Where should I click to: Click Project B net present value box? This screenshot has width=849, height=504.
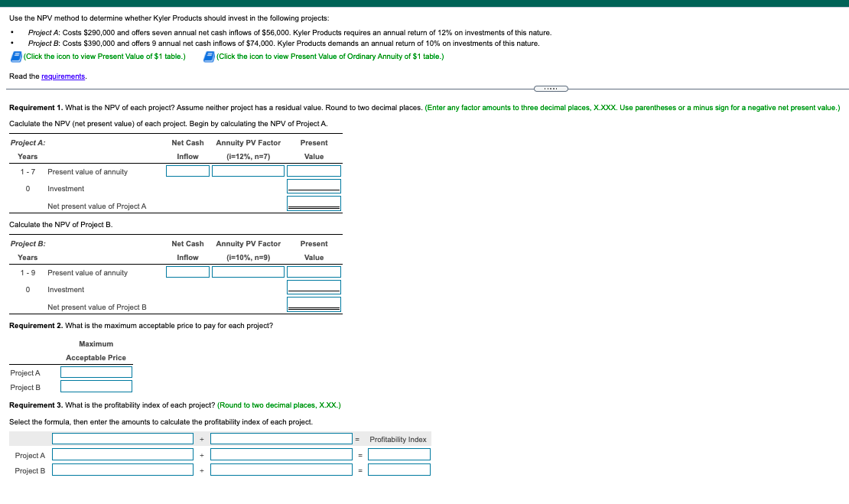[x=314, y=302]
